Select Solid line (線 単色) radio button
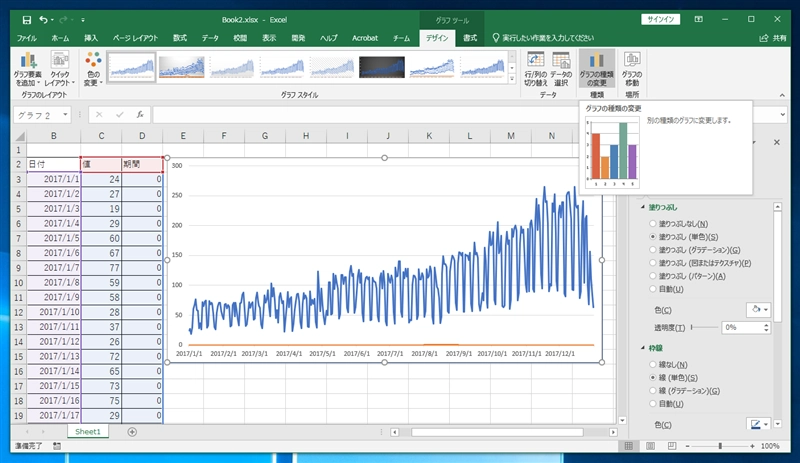This screenshot has width=800, height=463. 653,378
